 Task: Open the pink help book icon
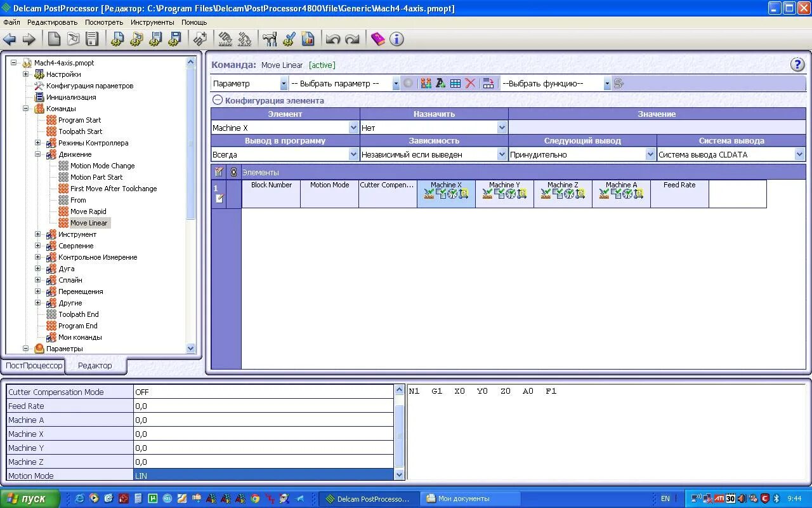(x=378, y=39)
